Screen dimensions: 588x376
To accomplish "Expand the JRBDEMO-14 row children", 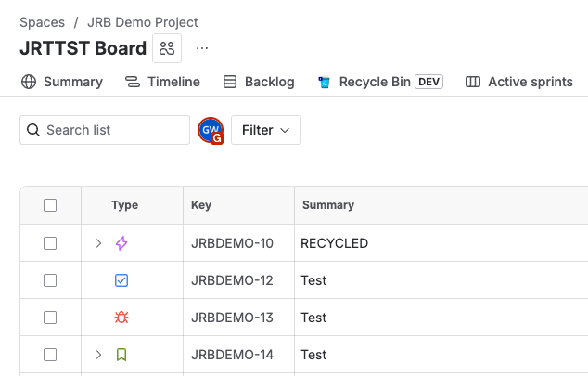I will point(98,355).
